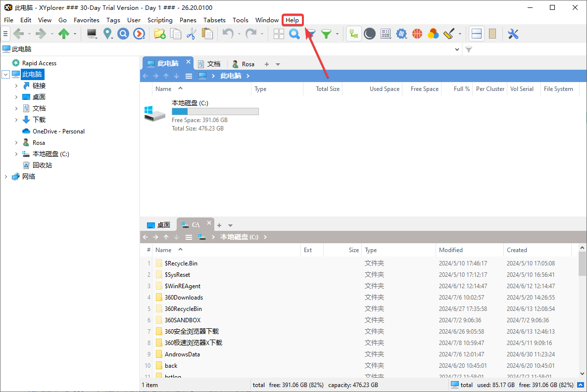Sort by Modified column header
This screenshot has height=392, width=587.
451,250
